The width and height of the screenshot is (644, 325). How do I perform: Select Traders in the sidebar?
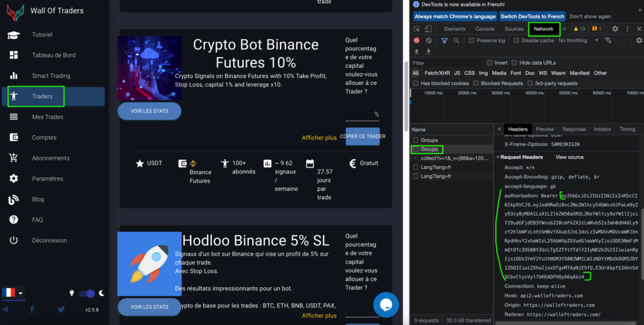pyautogui.click(x=53, y=96)
